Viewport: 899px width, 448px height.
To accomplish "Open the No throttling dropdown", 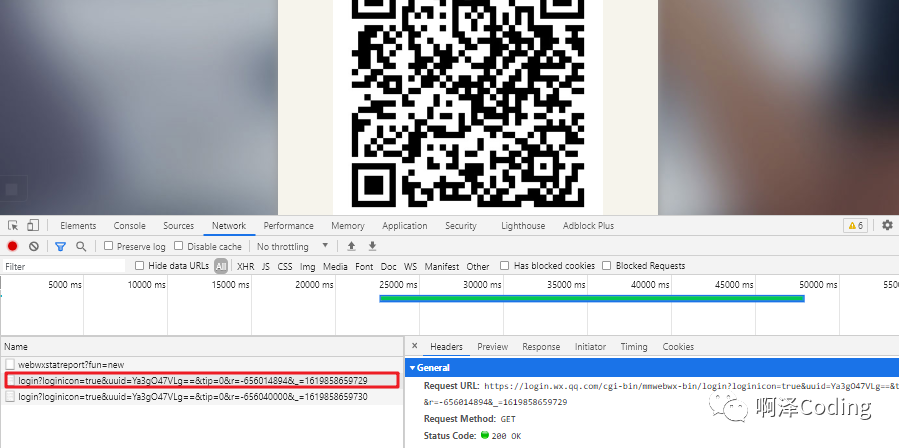I will coord(292,246).
